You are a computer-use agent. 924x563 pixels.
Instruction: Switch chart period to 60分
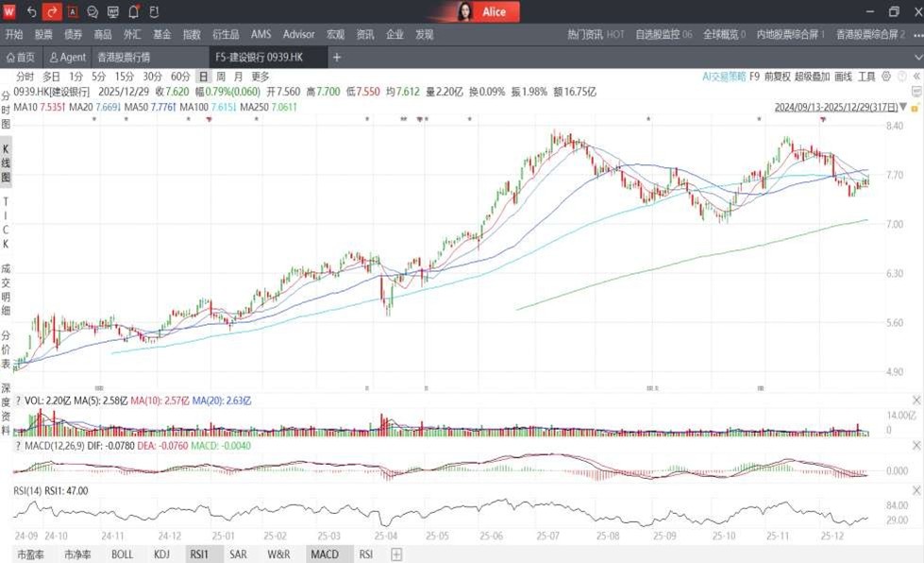(180, 77)
